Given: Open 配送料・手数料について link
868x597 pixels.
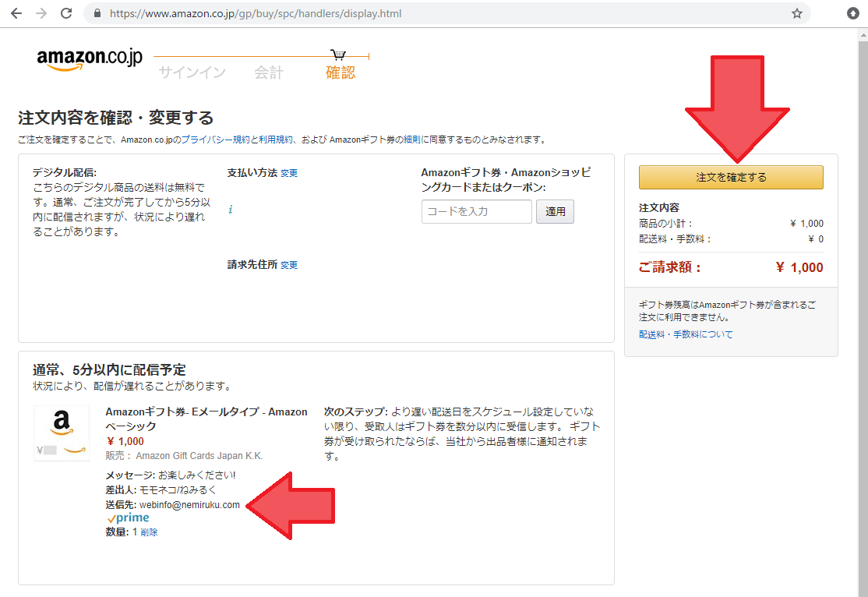Looking at the screenshot, I should pyautogui.click(x=686, y=334).
